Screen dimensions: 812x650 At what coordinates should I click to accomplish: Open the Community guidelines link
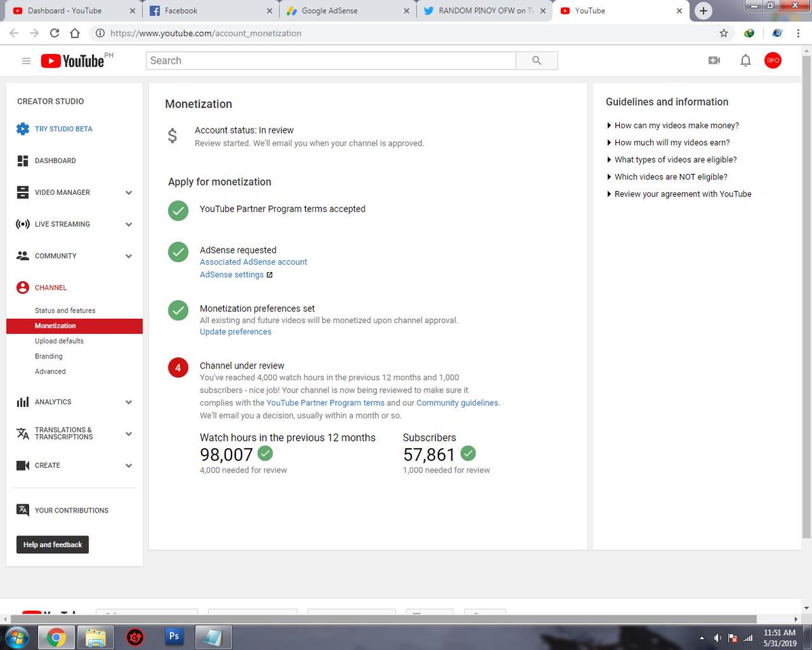pos(457,403)
